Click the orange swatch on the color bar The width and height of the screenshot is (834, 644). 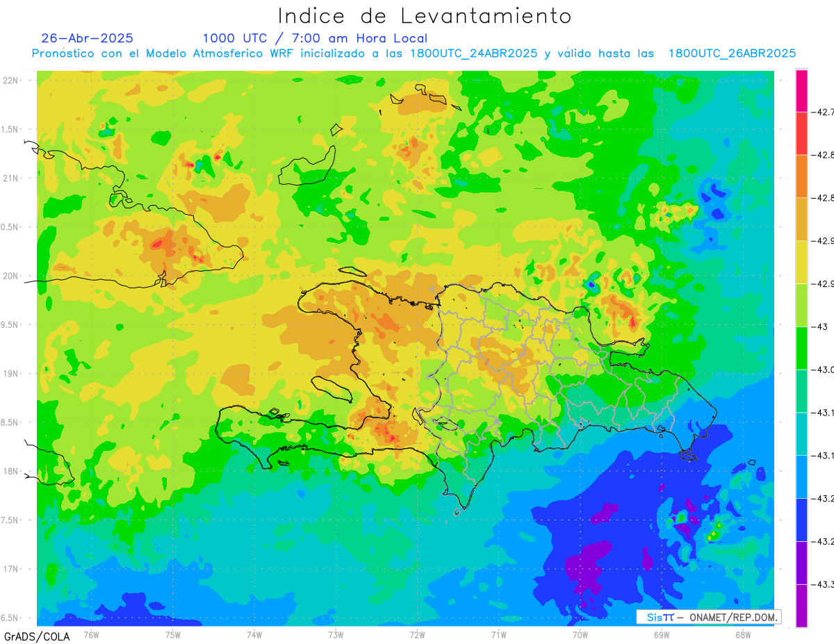tap(801, 176)
